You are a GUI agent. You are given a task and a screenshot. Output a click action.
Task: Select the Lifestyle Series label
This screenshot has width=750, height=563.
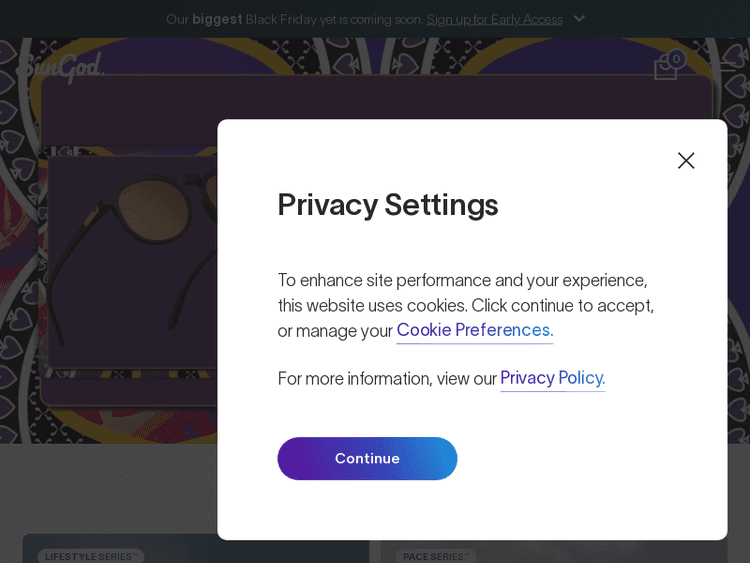click(91, 556)
